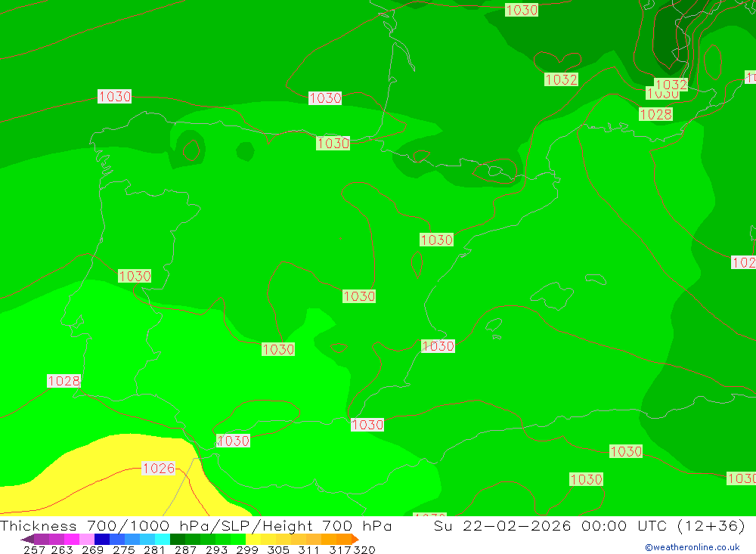Click the legend value 305
756x554 pixels.
coord(278,549)
